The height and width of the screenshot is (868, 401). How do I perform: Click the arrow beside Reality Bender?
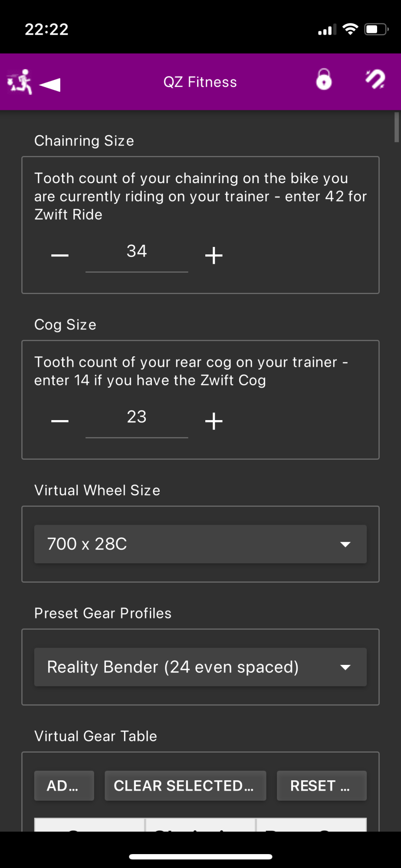point(345,667)
